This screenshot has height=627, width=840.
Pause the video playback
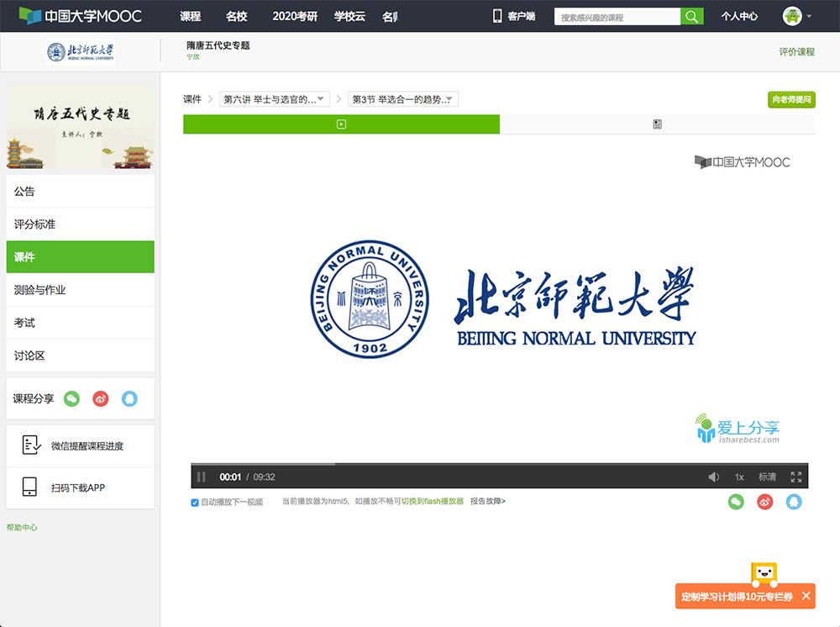[202, 477]
